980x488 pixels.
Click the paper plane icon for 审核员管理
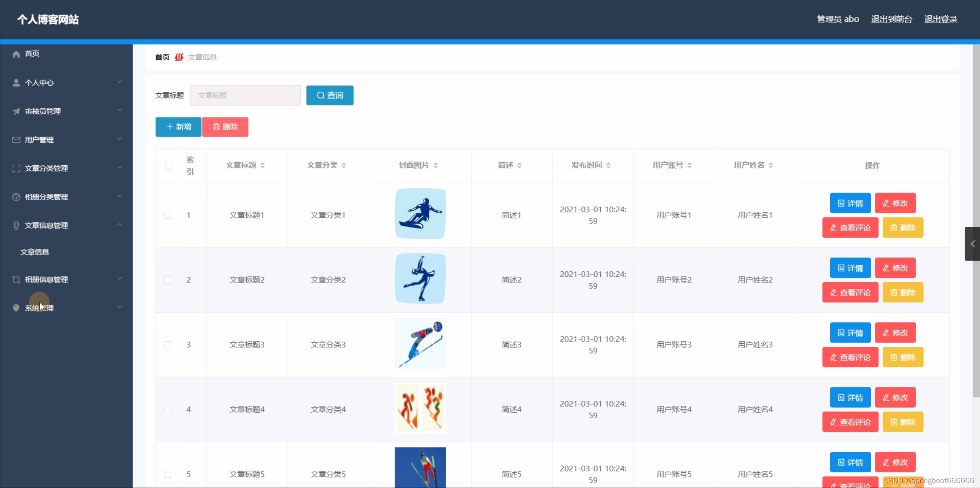tap(16, 111)
